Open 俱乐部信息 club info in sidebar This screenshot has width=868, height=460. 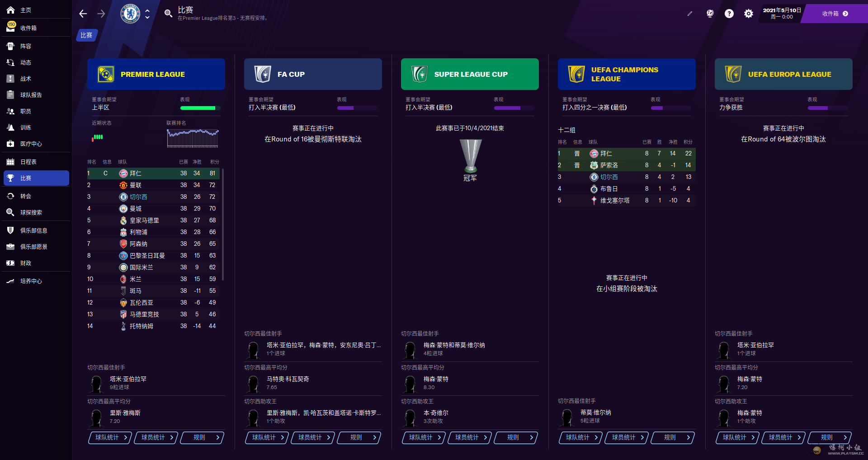[x=36, y=230]
